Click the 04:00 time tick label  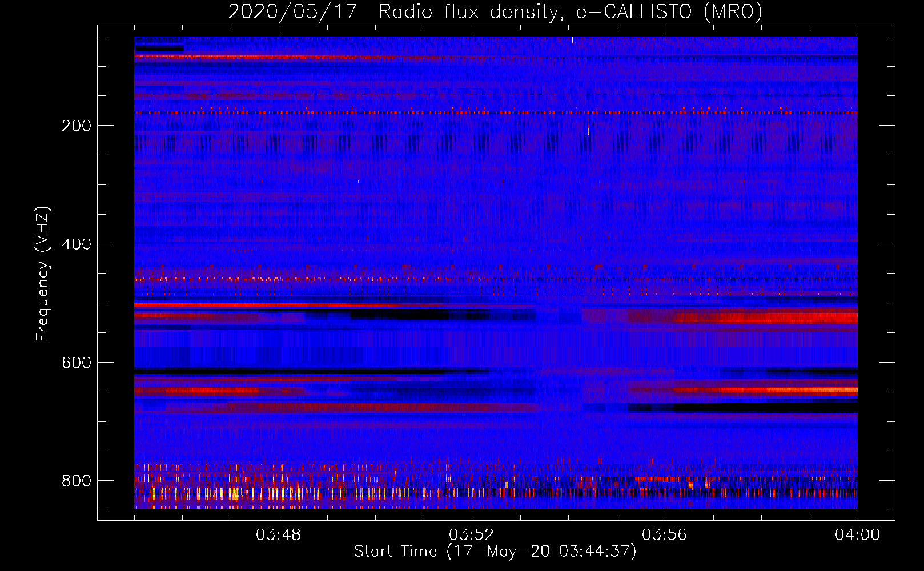[857, 535]
